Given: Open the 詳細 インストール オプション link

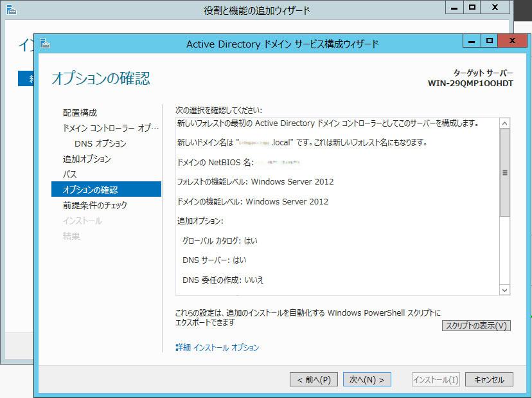Looking at the screenshot, I should pos(217,347).
